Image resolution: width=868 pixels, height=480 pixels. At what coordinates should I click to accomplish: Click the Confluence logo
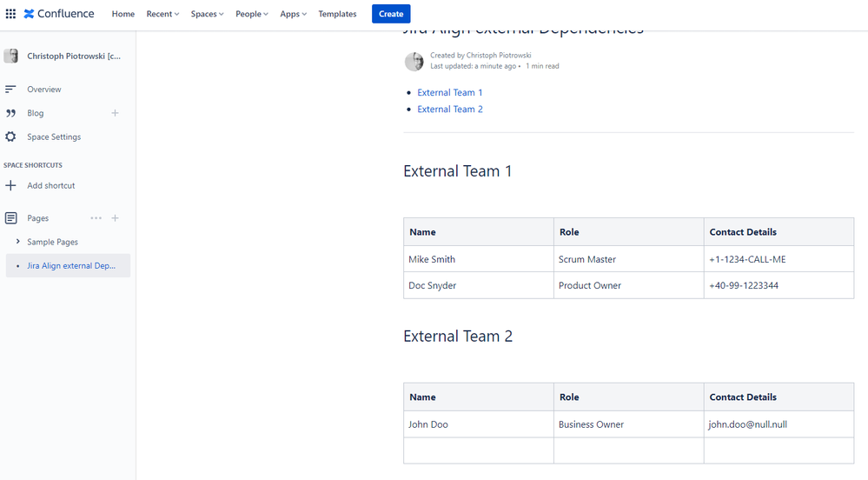click(59, 14)
